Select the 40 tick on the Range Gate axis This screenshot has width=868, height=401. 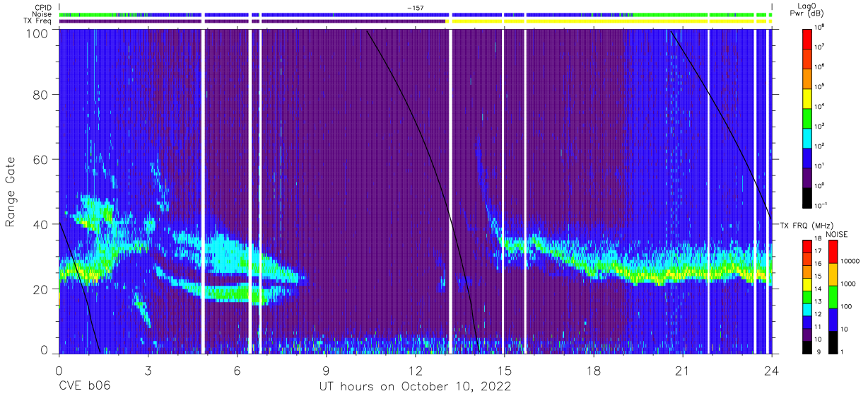[x=40, y=224]
